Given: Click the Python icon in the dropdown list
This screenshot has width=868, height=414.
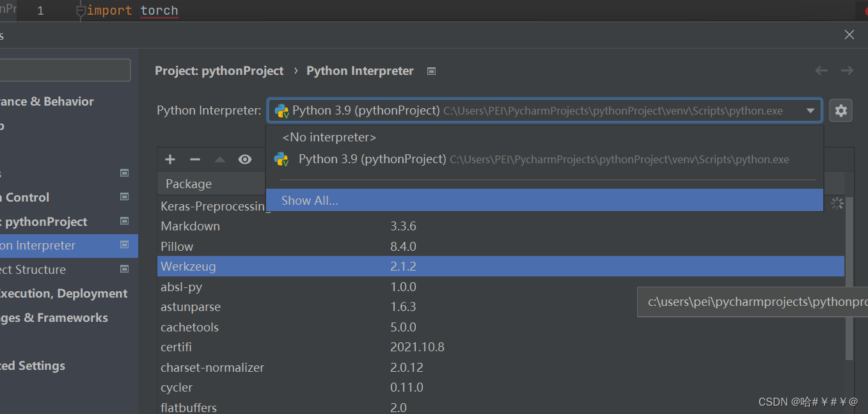Looking at the screenshot, I should [x=281, y=159].
